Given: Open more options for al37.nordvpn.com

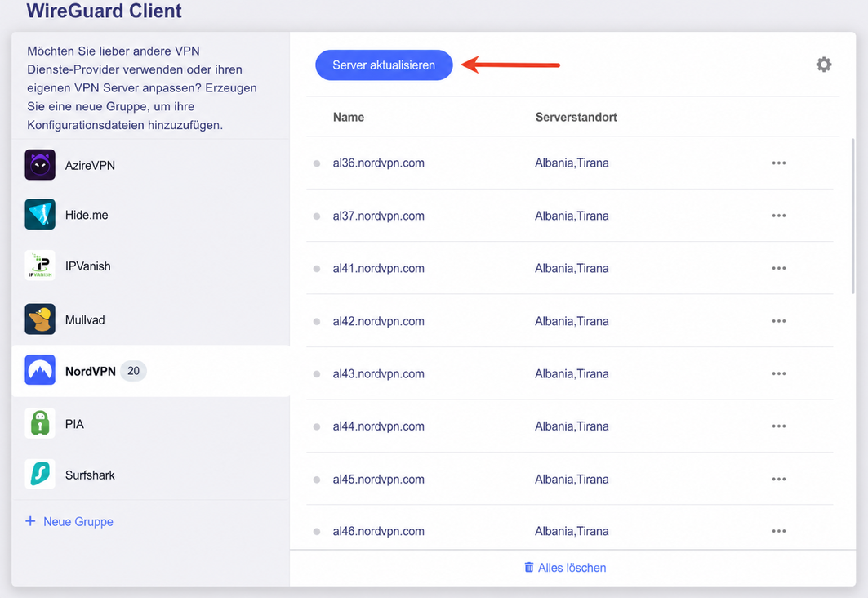Looking at the screenshot, I should 779,216.
